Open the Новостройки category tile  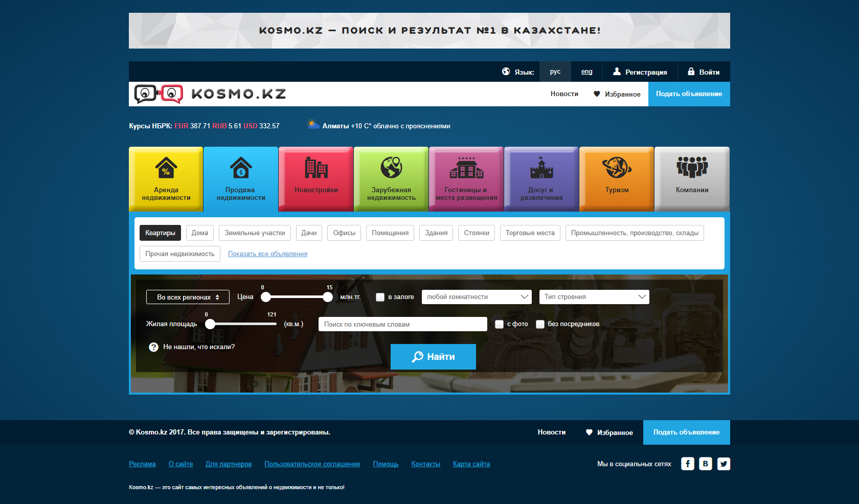point(316,179)
